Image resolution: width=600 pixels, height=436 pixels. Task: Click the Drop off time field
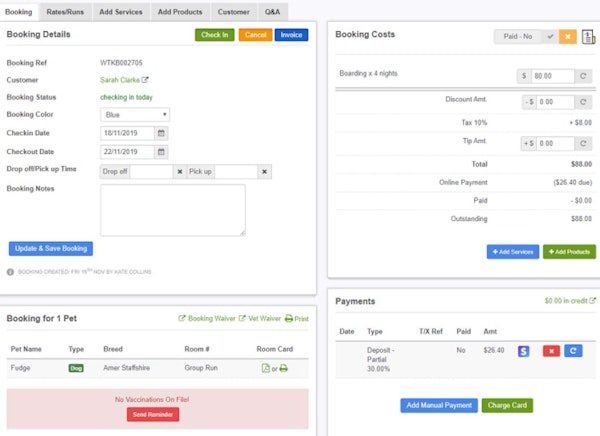point(152,171)
